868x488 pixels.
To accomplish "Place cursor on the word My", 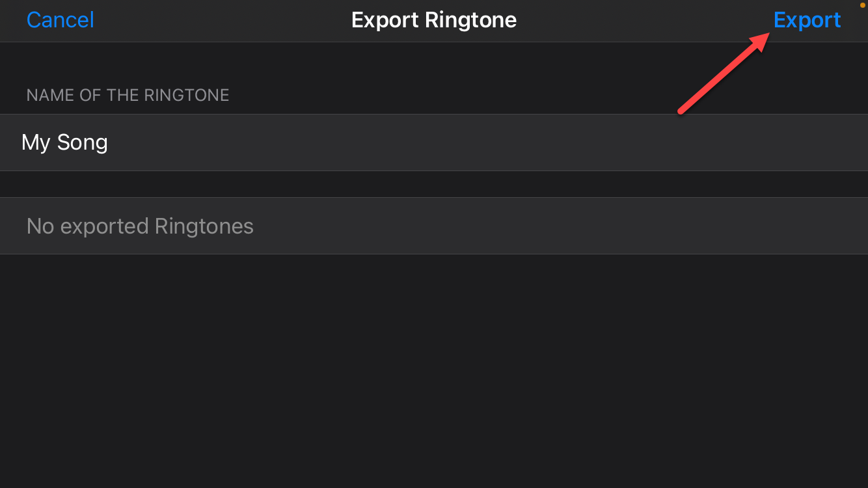I will click(36, 142).
